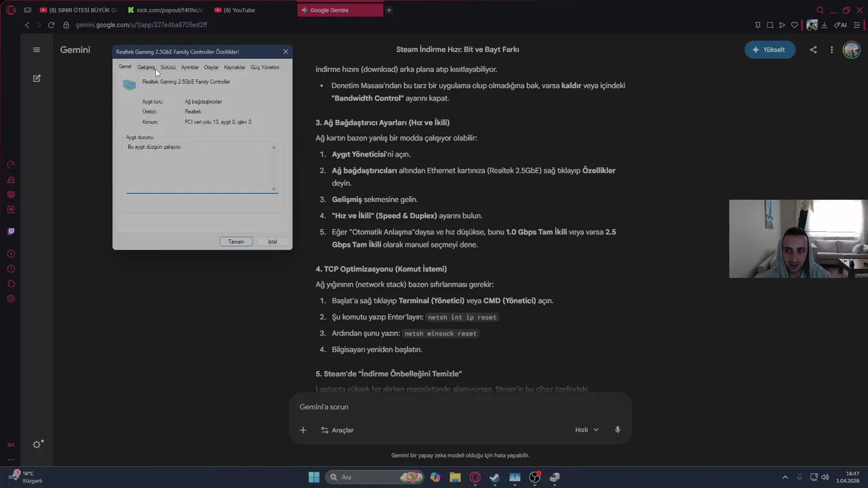Click the Tamam button

[x=236, y=241]
